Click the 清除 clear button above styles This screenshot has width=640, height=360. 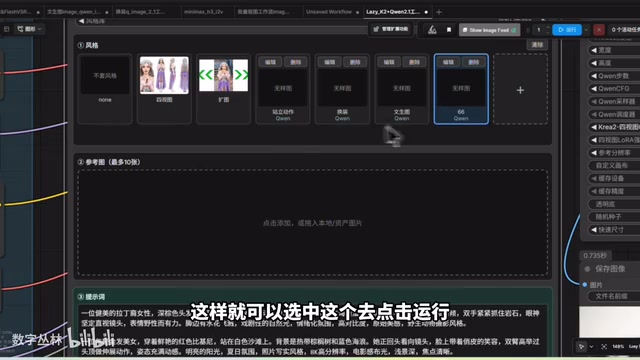pos(537,44)
